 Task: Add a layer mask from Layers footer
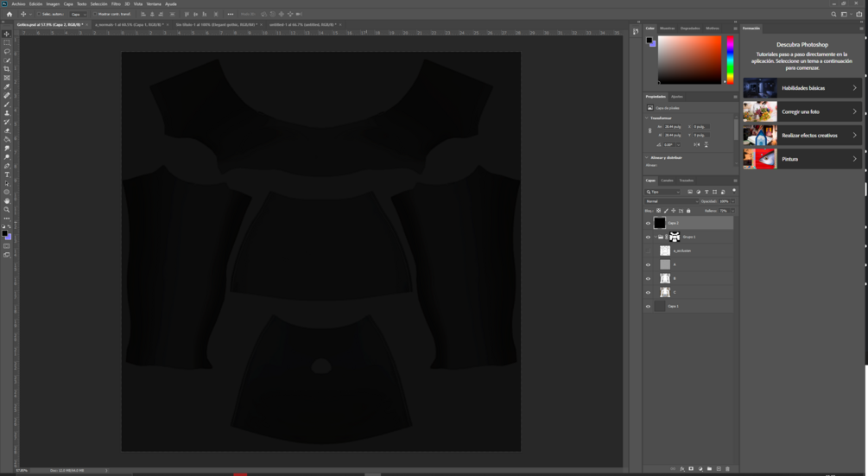[x=691, y=469]
